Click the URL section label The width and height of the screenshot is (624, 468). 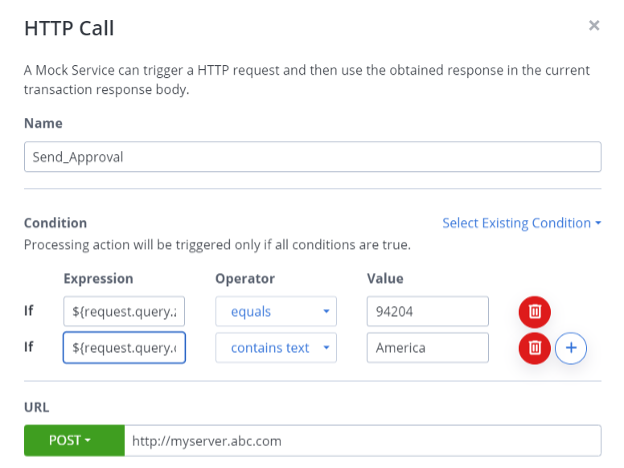tap(37, 408)
